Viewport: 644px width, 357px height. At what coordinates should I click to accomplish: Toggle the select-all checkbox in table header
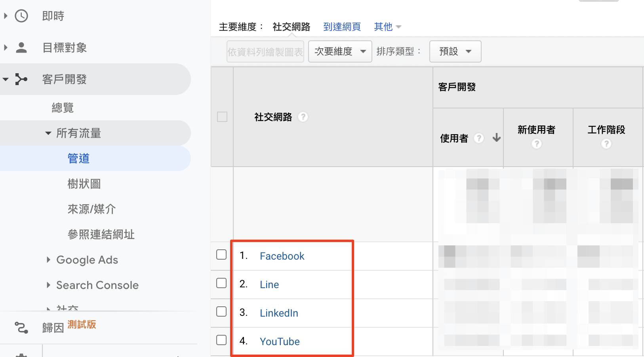tap(222, 117)
